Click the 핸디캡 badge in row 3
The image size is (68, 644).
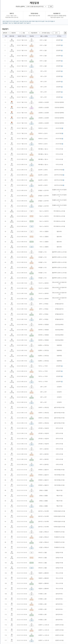pos(32,51)
